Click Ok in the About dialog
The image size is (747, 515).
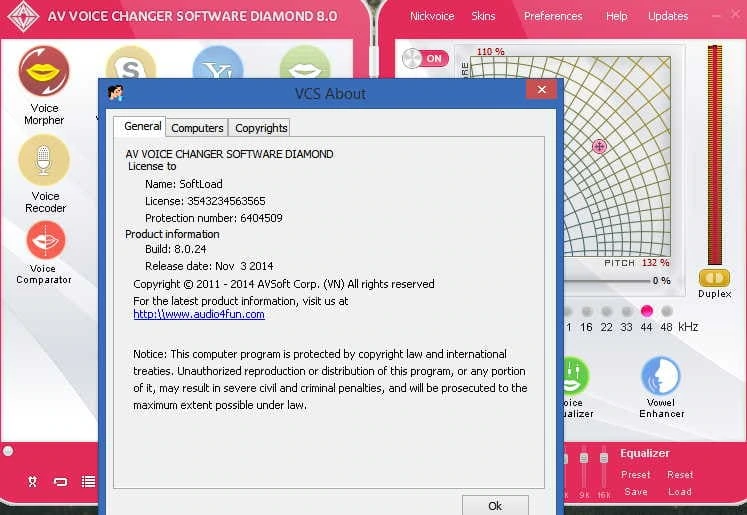(x=495, y=505)
